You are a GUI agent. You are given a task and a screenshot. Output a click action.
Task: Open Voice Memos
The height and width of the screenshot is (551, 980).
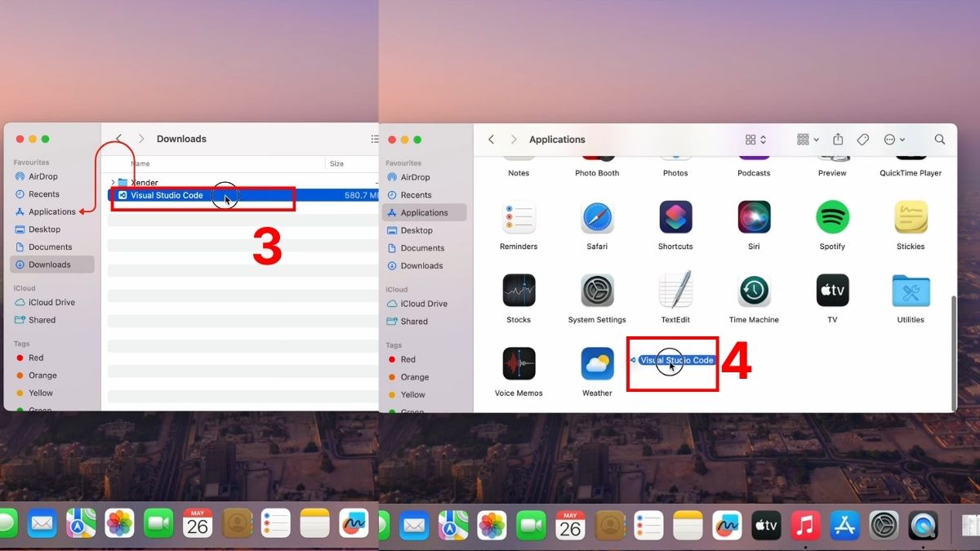(519, 363)
